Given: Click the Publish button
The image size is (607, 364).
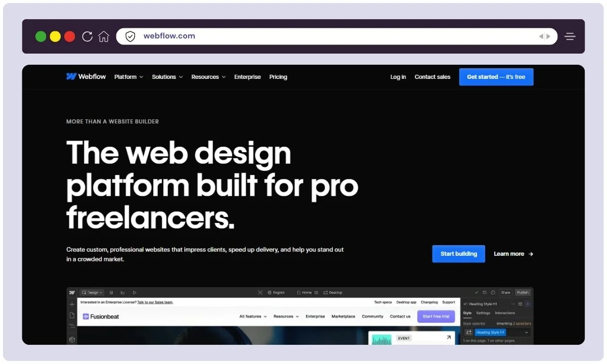Looking at the screenshot, I should pyautogui.click(x=523, y=292).
